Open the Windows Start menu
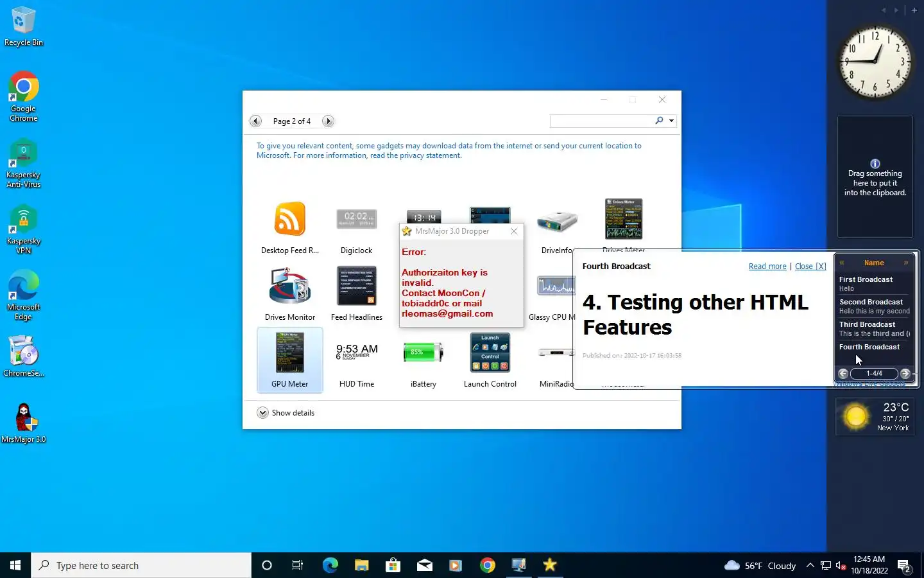 tap(15, 565)
